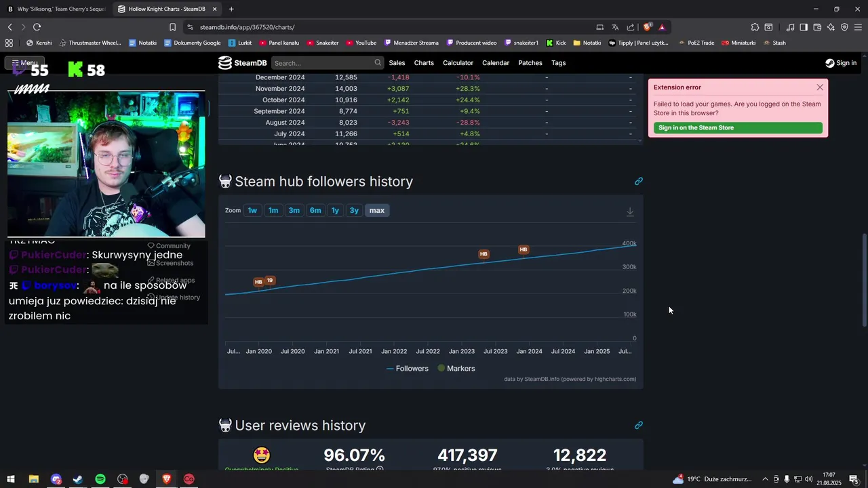Open Discord from the taskbar
The image size is (868, 488).
pos(56,479)
